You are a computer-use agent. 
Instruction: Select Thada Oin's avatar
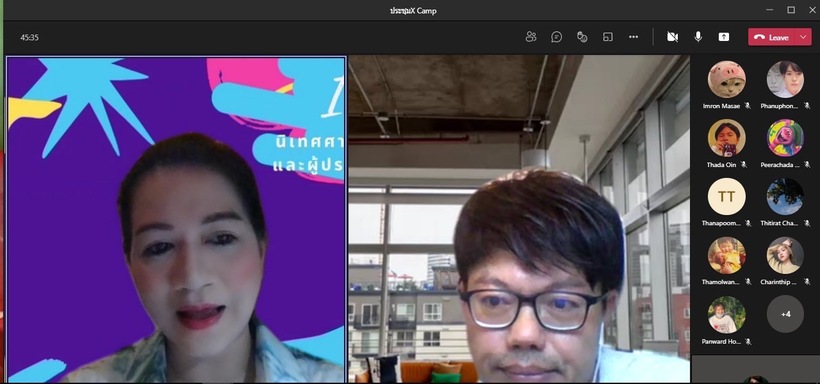[726, 138]
